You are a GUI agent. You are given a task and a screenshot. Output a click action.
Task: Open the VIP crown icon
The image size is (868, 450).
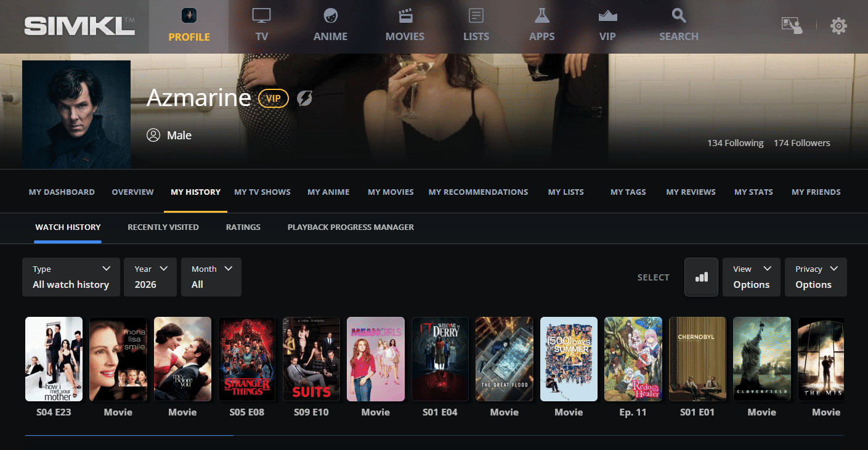pyautogui.click(x=607, y=16)
